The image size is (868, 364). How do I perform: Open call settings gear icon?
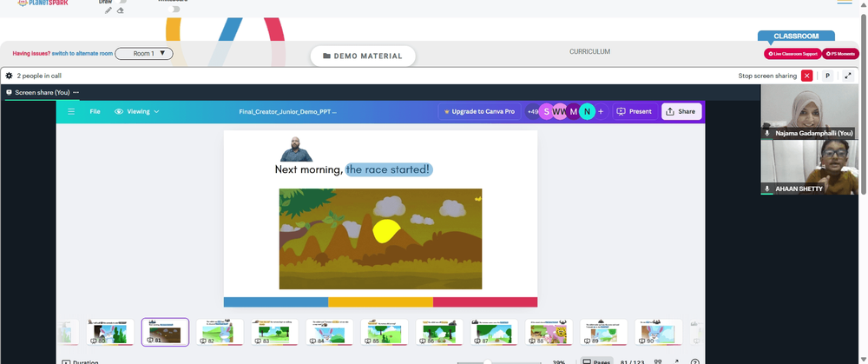click(x=9, y=76)
